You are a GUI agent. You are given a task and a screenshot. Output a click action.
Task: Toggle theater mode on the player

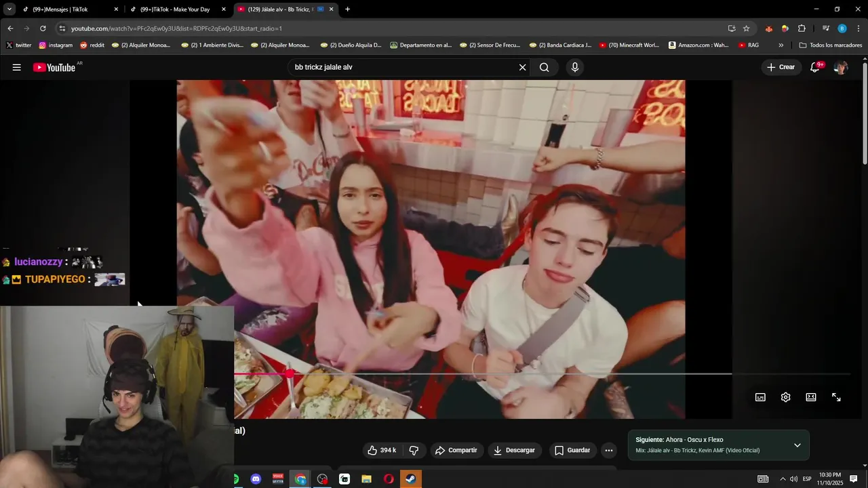811,397
